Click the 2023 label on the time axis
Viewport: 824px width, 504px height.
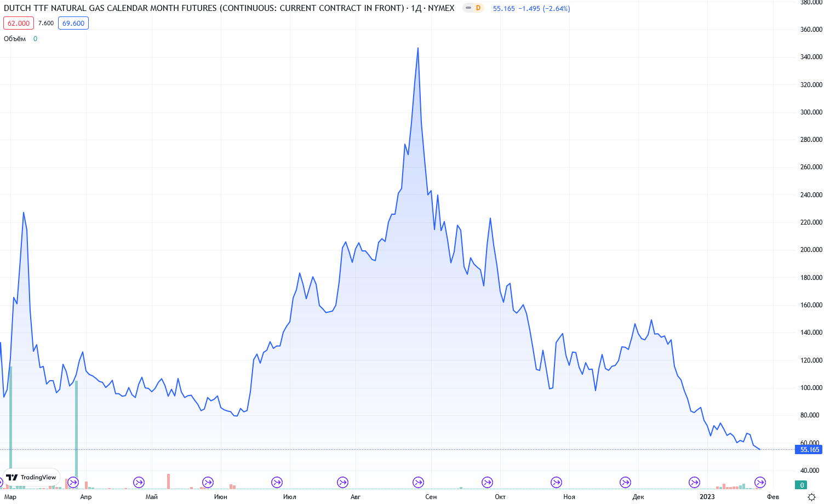tap(707, 497)
